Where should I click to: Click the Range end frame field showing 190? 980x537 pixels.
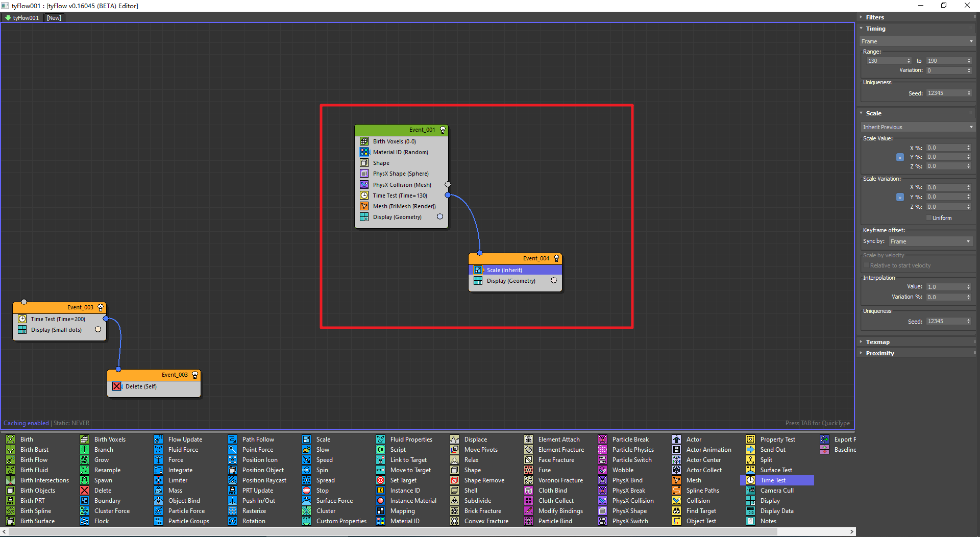949,61
